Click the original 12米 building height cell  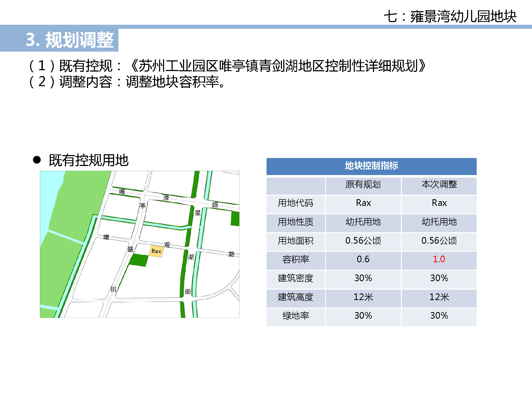[363, 297]
